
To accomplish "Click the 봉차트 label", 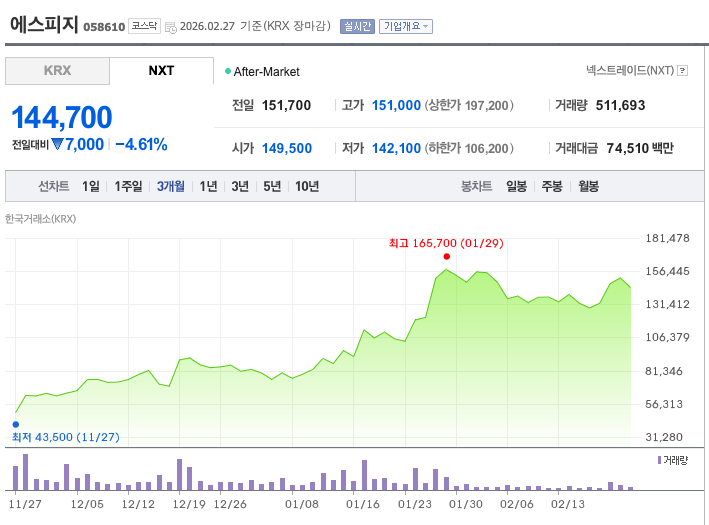I will click(x=476, y=186).
